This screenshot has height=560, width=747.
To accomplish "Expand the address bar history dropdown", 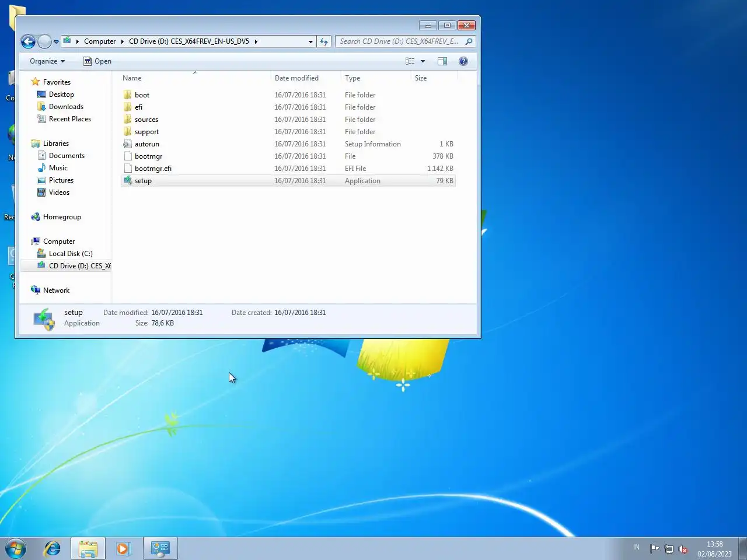I will [x=310, y=41].
